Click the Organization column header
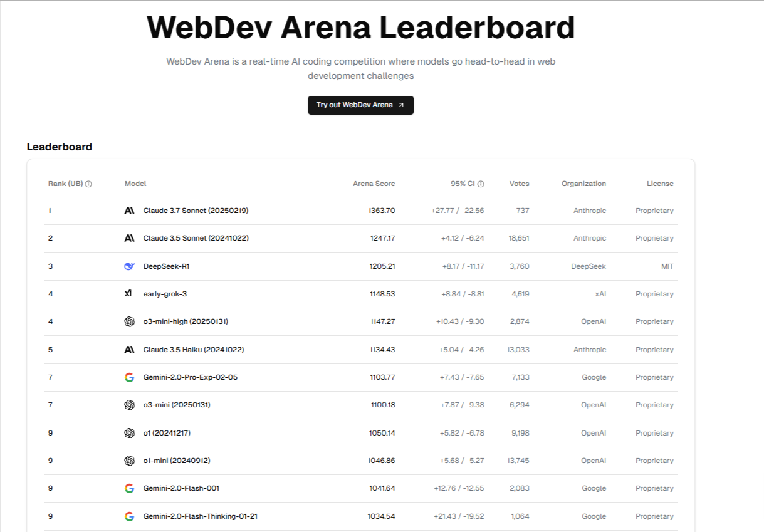This screenshot has height=532, width=764. click(583, 184)
